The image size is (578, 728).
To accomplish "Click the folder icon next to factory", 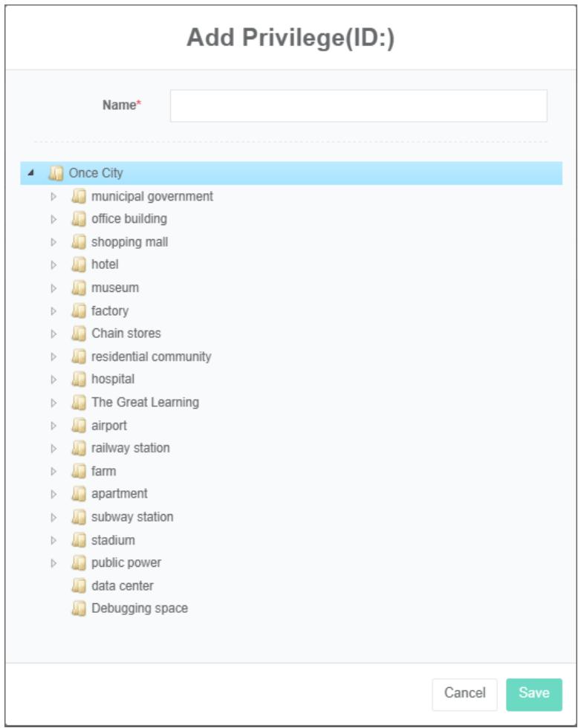I will [x=78, y=311].
